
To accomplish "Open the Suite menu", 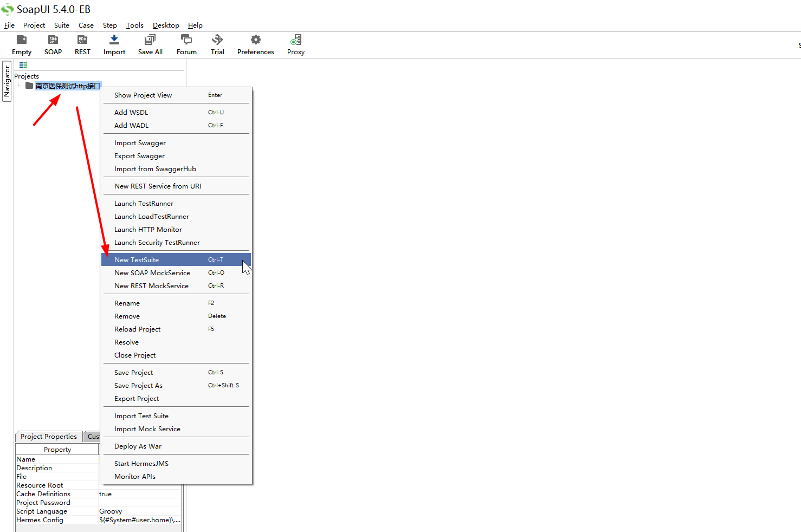I will [62, 25].
